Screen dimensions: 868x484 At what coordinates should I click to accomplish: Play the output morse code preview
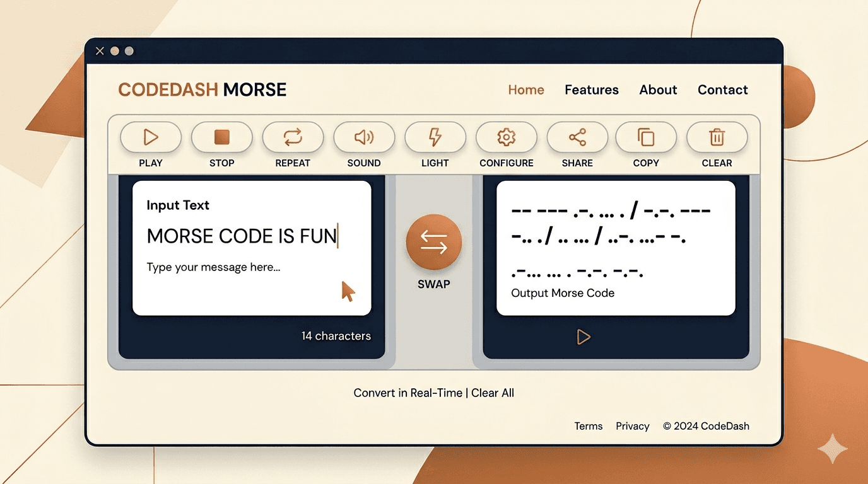[x=584, y=337]
